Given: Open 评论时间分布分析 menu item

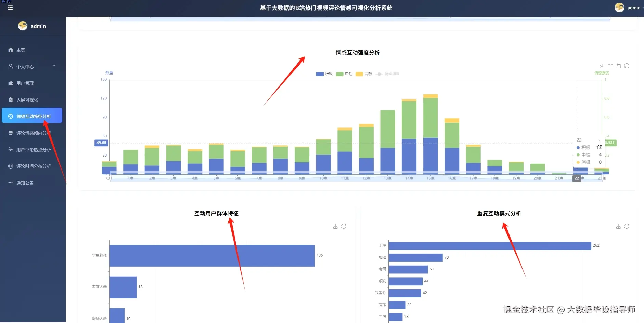Looking at the screenshot, I should click(x=33, y=166).
